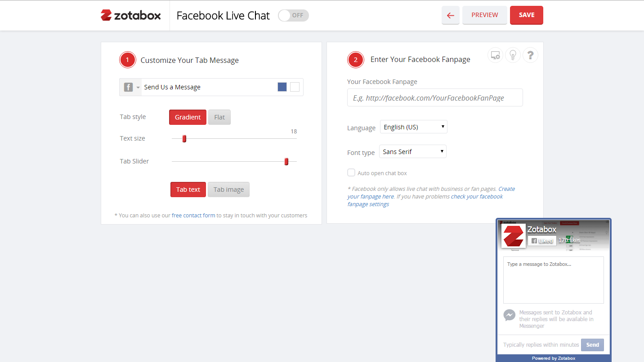Click the PREVIEW button
Screen dimensions: 644x362
485,15
